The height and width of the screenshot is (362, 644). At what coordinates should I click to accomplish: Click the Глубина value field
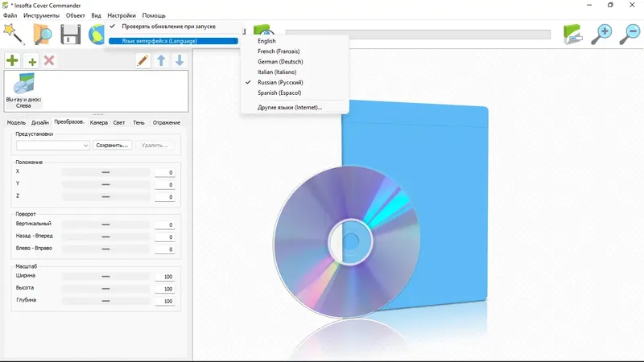point(165,301)
